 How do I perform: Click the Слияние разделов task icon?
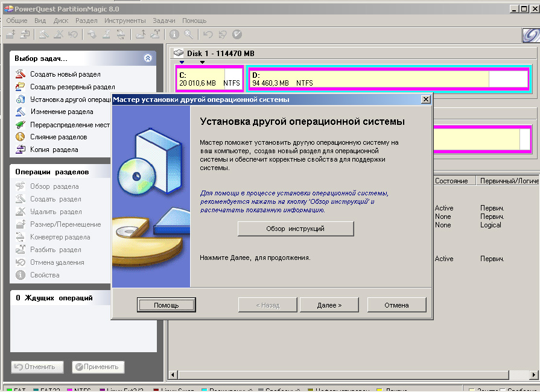tap(21, 137)
